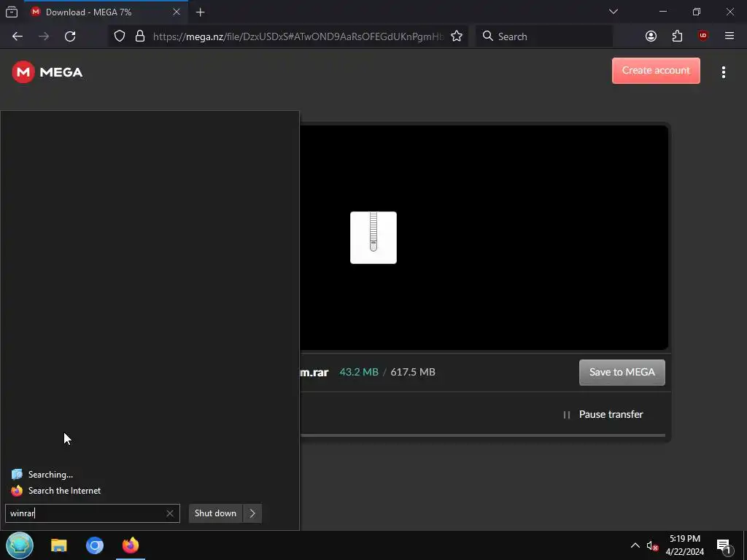Image resolution: width=747 pixels, height=560 pixels.
Task: Open the Firefox hamburger application menu
Action: 729,36
